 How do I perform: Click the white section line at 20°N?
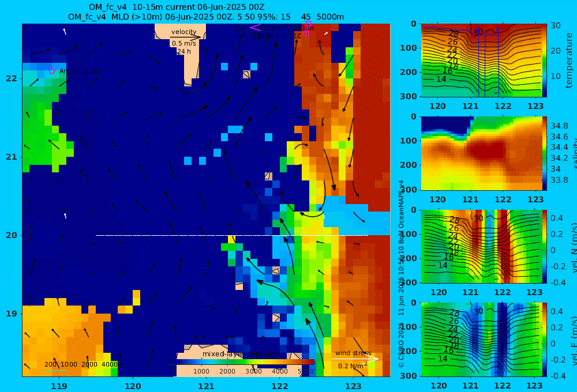click(x=232, y=235)
